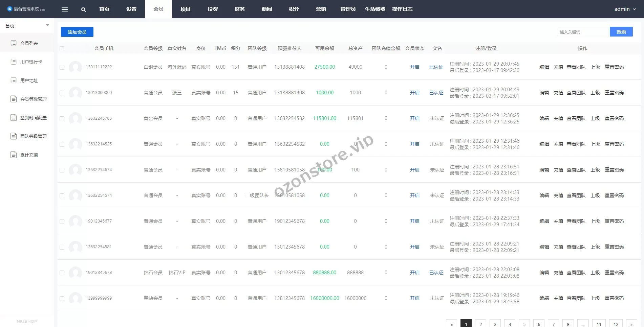Switch to the 操作日志 navigation tab
Screen dimensions: 644x327
click(402, 9)
